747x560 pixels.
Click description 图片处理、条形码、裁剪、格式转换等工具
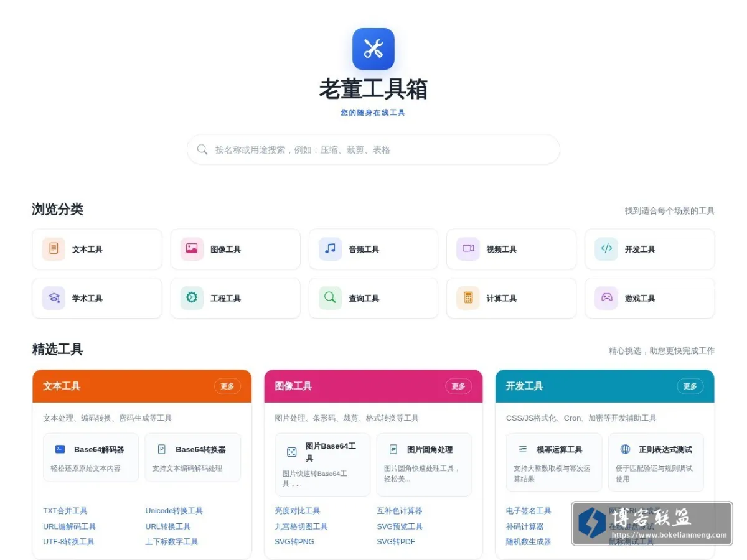347,418
